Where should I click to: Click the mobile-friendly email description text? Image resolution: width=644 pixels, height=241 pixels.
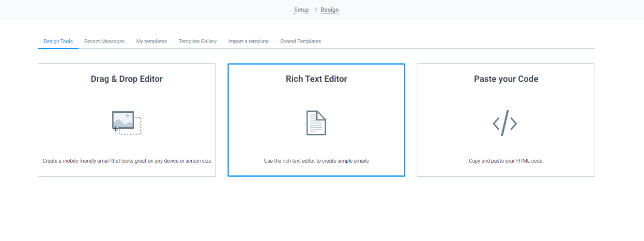(127, 161)
